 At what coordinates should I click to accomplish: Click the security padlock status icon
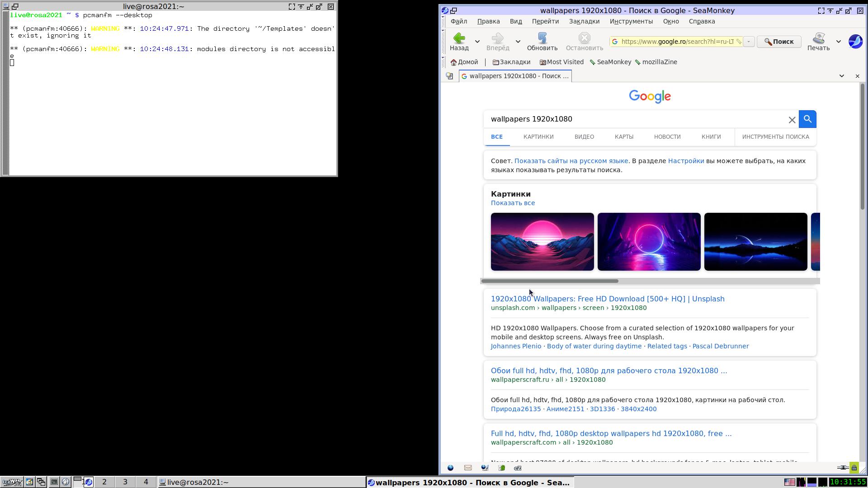(x=854, y=468)
